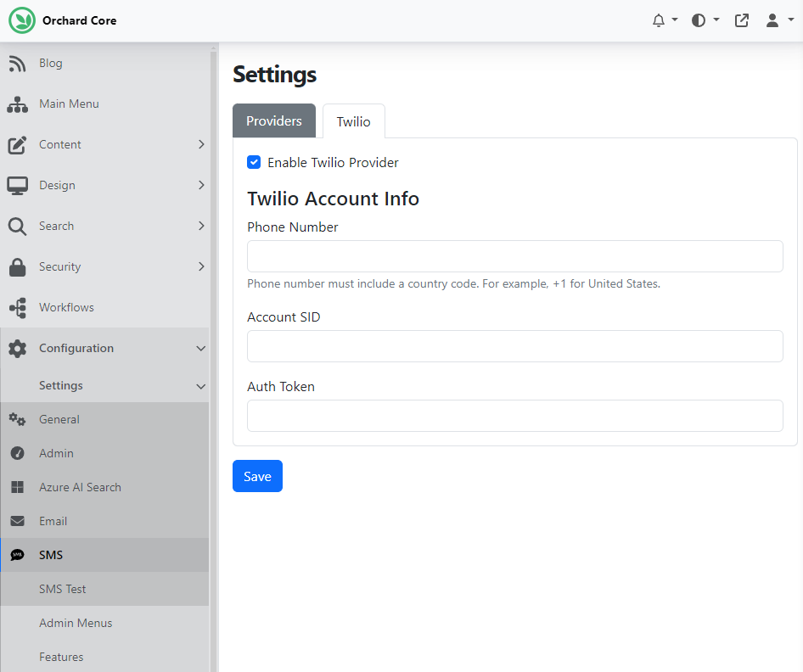This screenshot has width=803, height=672.
Task: Open notifications dropdown arrow
Action: click(675, 20)
